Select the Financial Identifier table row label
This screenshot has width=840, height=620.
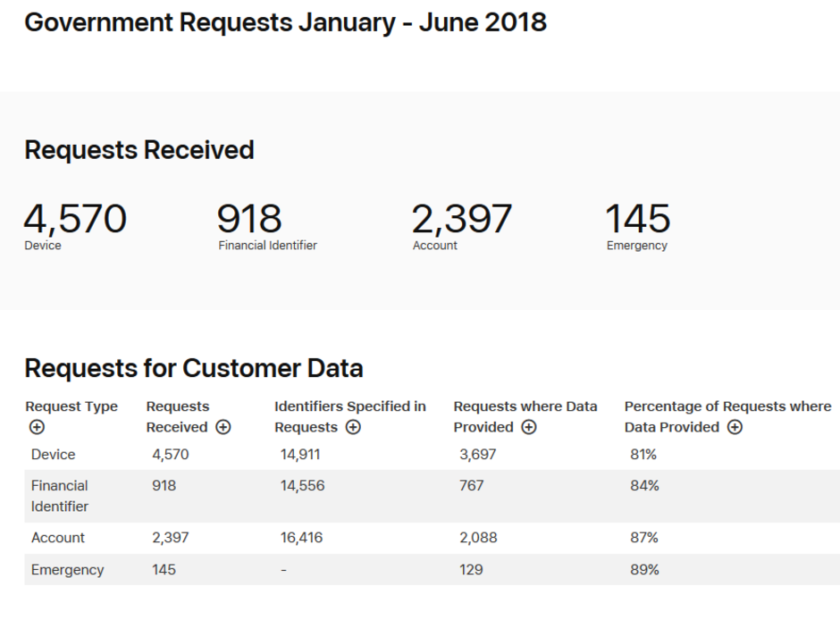pyautogui.click(x=60, y=496)
